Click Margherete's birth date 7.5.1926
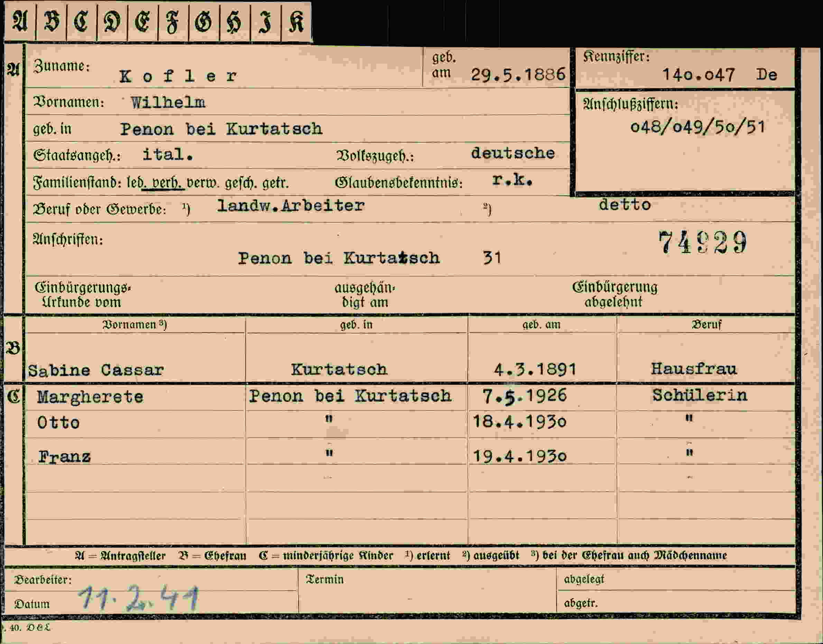Image resolution: width=823 pixels, height=644 pixels. click(x=525, y=396)
